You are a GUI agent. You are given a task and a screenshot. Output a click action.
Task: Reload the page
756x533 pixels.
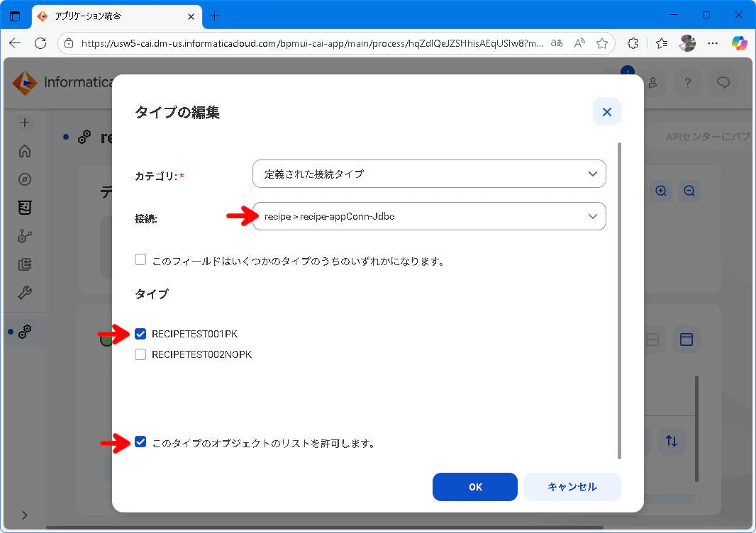(x=40, y=43)
